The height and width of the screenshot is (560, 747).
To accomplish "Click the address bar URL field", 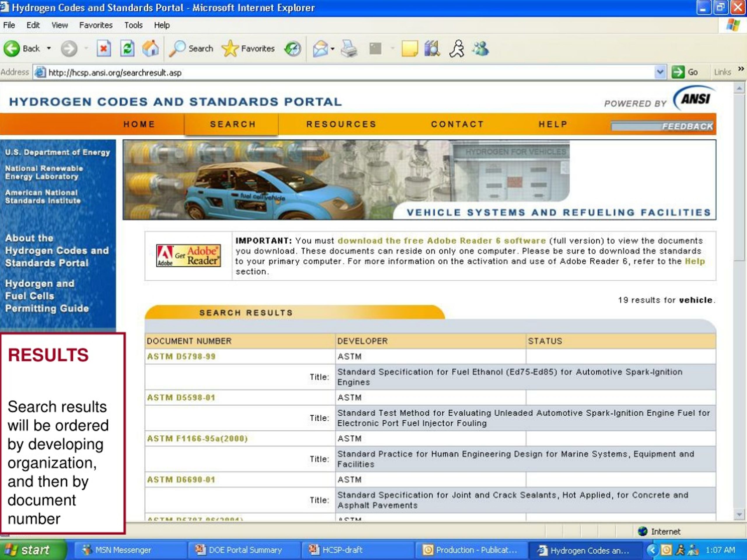I will [344, 73].
